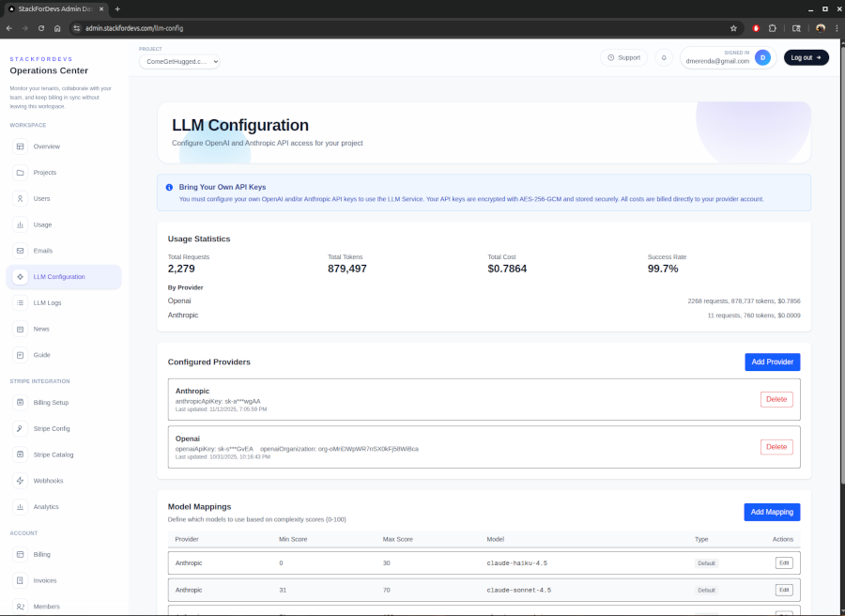Click the LLM Logs list icon
Viewport: 845px width, 616px height.
(21, 302)
